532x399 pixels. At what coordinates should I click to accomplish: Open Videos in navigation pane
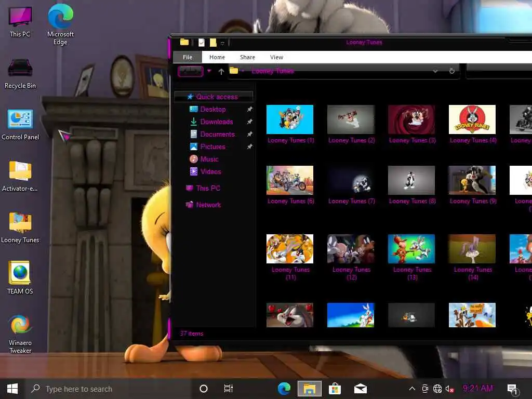(x=210, y=171)
